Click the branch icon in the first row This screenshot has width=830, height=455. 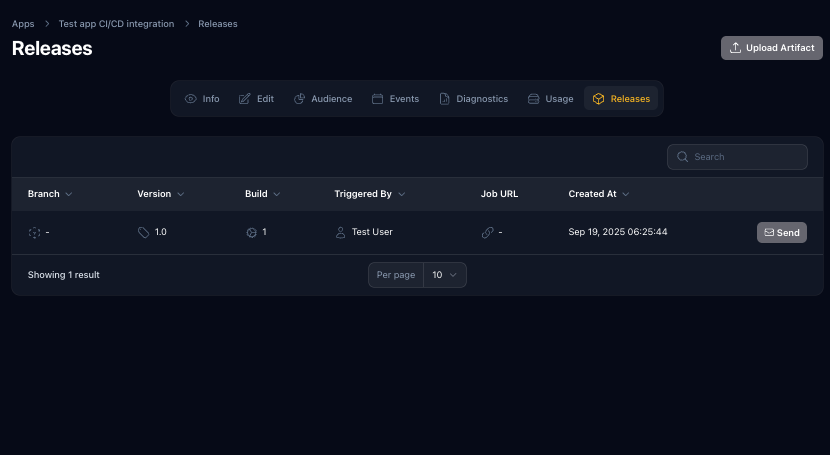(x=34, y=232)
